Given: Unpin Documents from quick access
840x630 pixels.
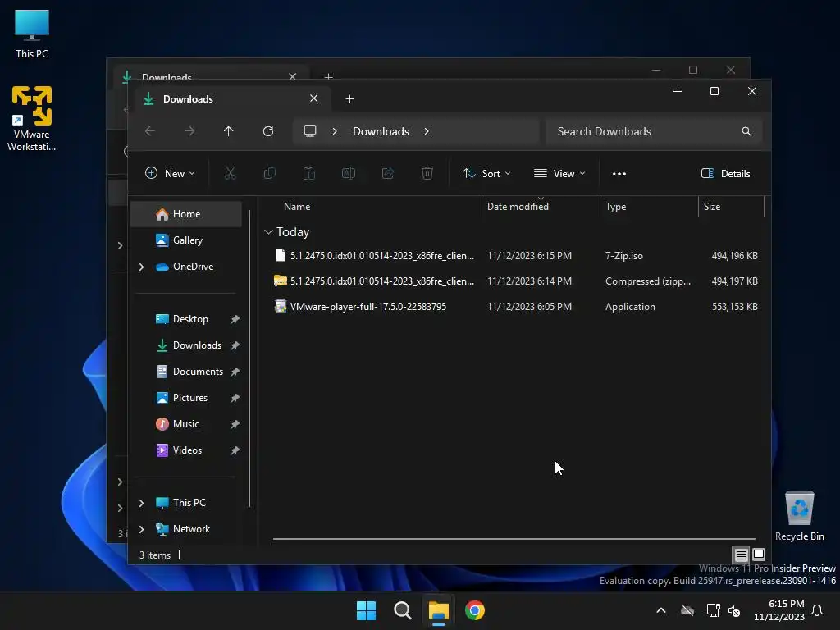Looking at the screenshot, I should (x=235, y=372).
